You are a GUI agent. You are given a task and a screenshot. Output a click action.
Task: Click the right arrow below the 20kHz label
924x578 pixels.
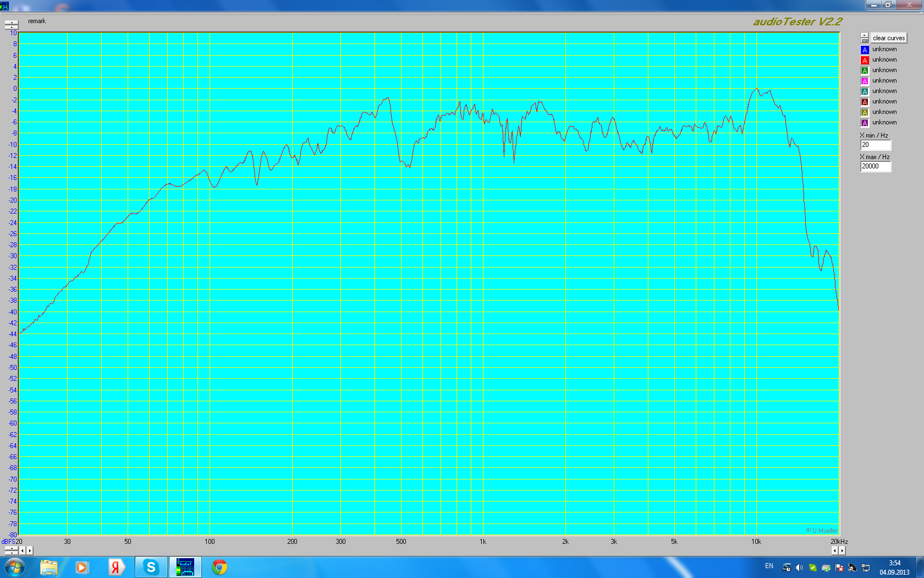[x=842, y=550]
